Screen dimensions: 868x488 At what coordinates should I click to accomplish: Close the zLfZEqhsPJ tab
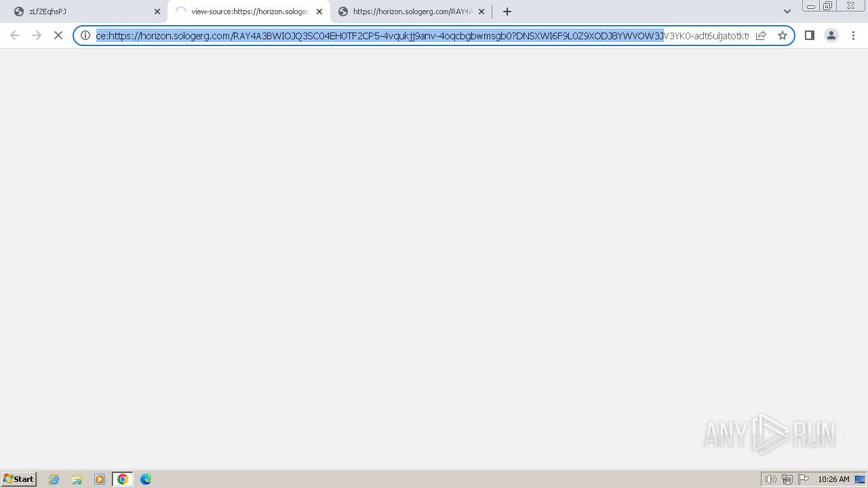(x=157, y=12)
